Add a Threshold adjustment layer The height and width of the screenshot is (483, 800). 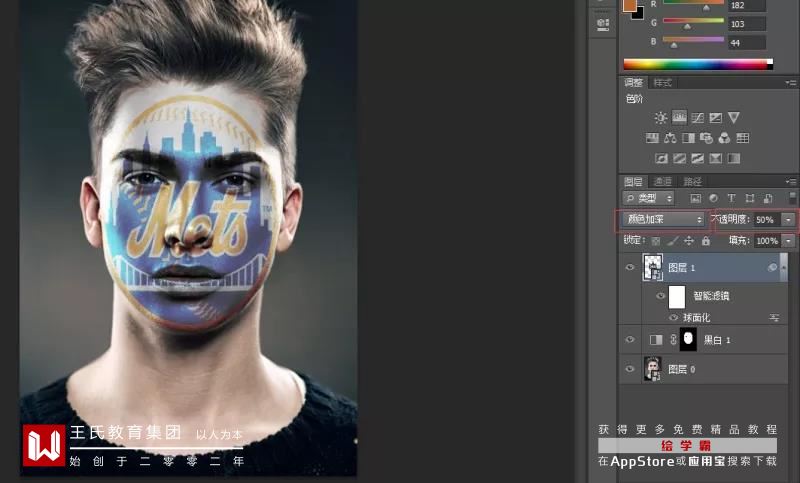697,158
